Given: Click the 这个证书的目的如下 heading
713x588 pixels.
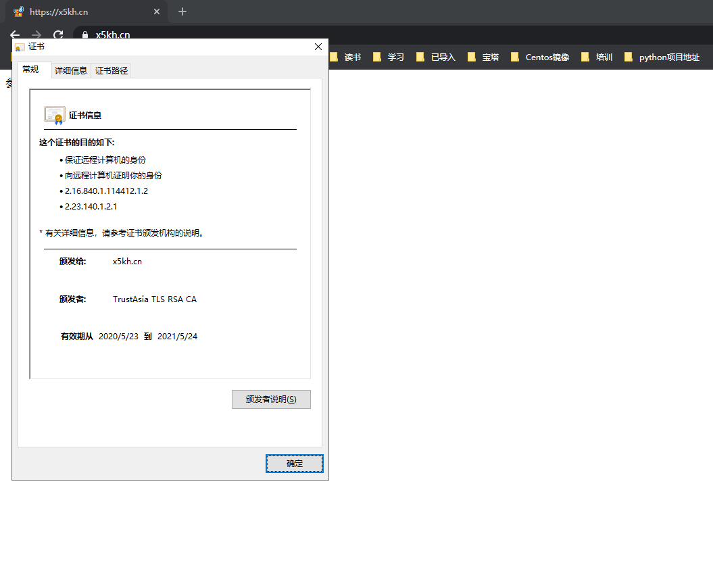Looking at the screenshot, I should [77, 143].
